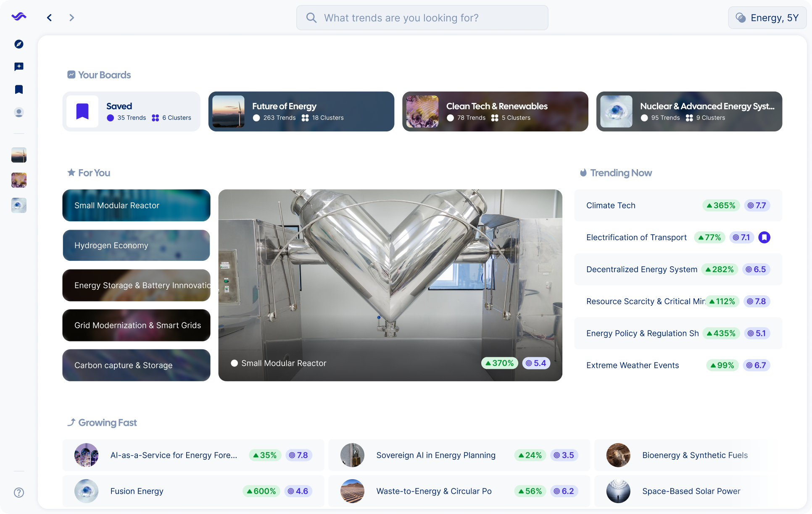Toggle bookmark on Electrification of Transport
Image resolution: width=812 pixels, height=514 pixels.
(764, 238)
